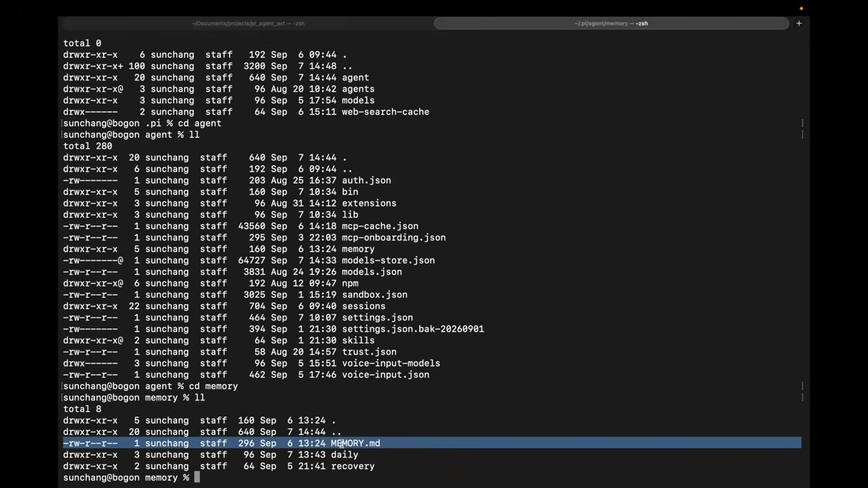Click the auth.json file name

[x=366, y=180]
